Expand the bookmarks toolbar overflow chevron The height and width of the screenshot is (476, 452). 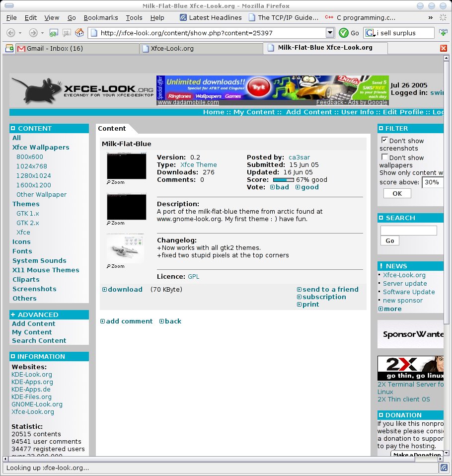(x=431, y=17)
